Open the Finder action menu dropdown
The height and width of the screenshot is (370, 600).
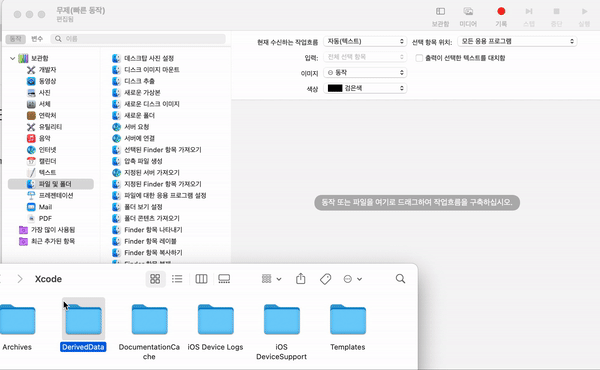click(x=352, y=279)
